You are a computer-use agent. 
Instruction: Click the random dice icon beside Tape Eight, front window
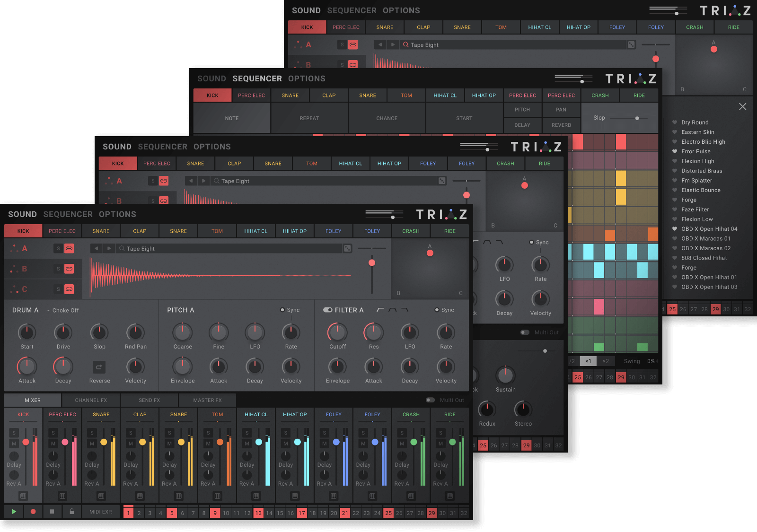coord(347,248)
